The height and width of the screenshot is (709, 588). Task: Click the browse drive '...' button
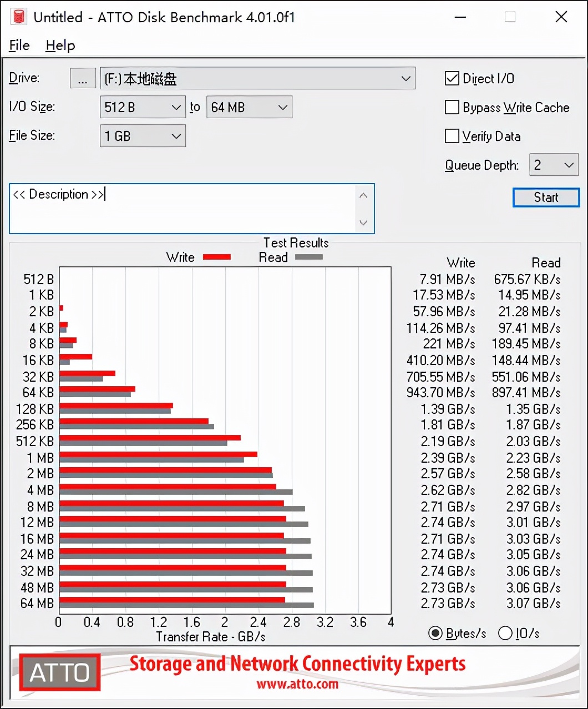pyautogui.click(x=83, y=78)
